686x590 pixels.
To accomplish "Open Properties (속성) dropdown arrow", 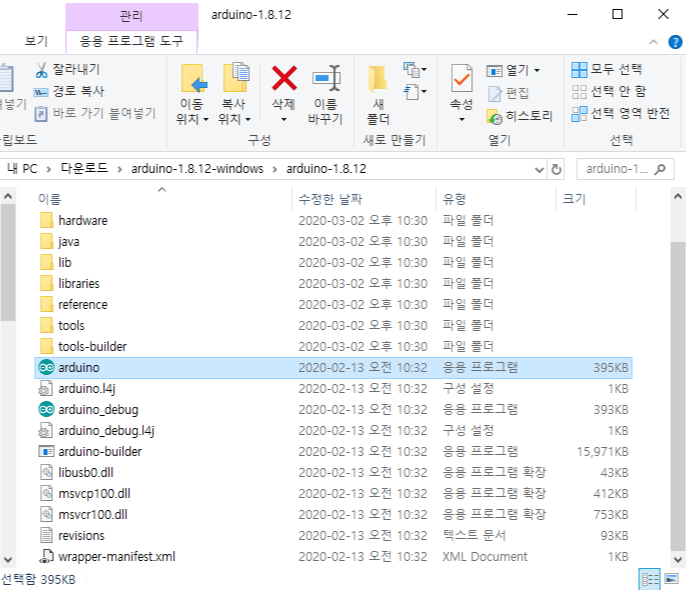I will point(462,119).
